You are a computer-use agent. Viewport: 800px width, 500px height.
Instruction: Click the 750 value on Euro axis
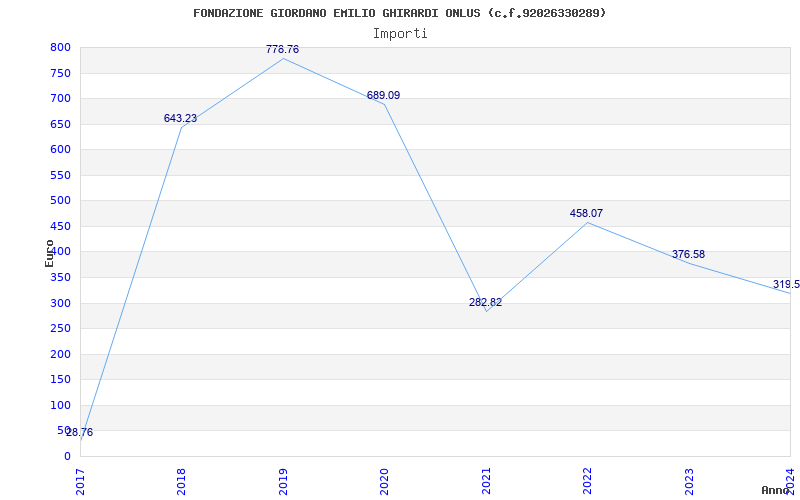point(60,73)
